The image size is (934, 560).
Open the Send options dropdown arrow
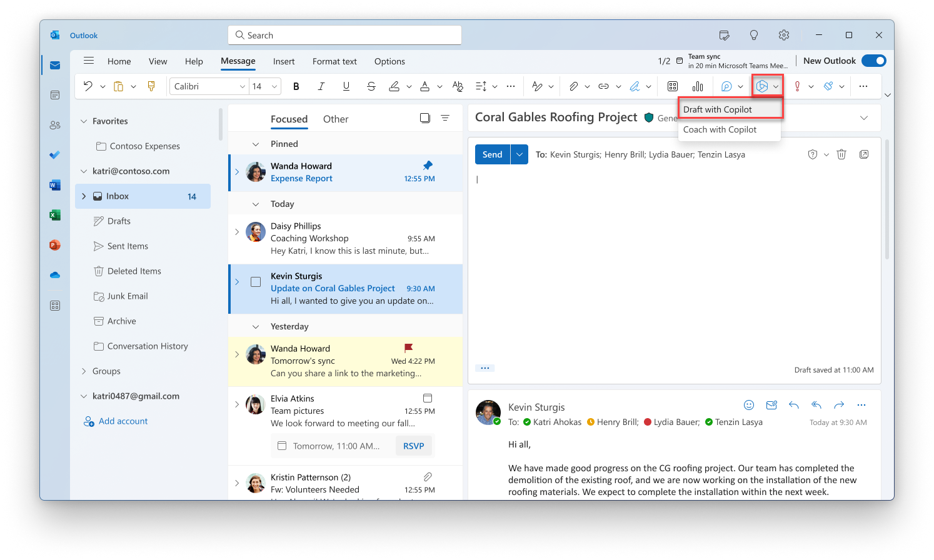[520, 154]
